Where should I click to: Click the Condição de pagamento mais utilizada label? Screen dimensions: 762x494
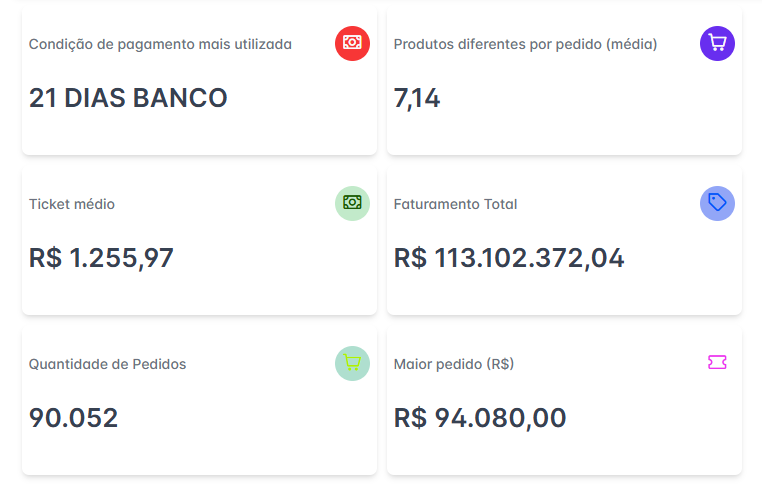coord(160,44)
